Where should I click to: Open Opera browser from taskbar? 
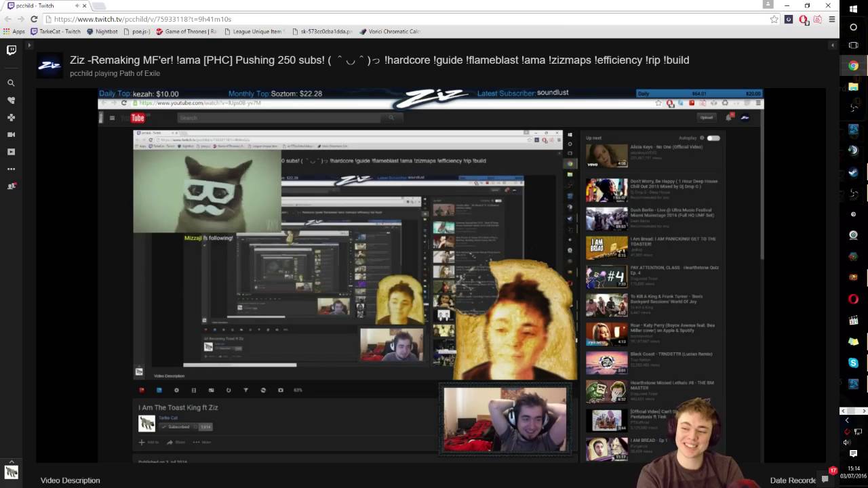click(x=853, y=299)
